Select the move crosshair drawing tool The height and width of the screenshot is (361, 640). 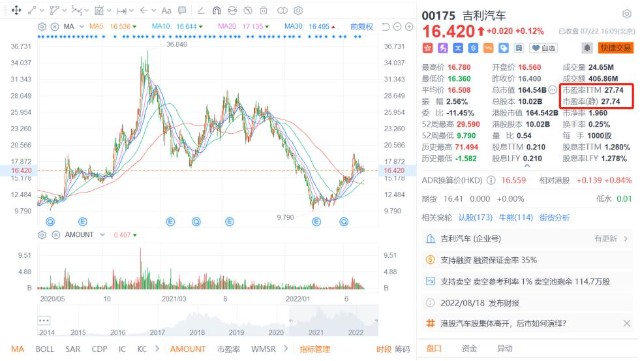pyautogui.click(x=16, y=10)
